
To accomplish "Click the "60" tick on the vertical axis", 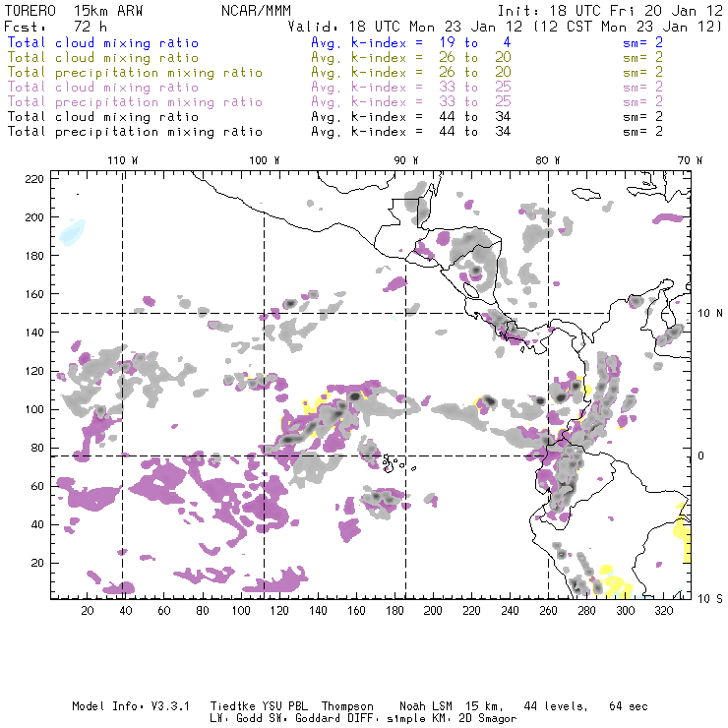I will pyautogui.click(x=37, y=486).
